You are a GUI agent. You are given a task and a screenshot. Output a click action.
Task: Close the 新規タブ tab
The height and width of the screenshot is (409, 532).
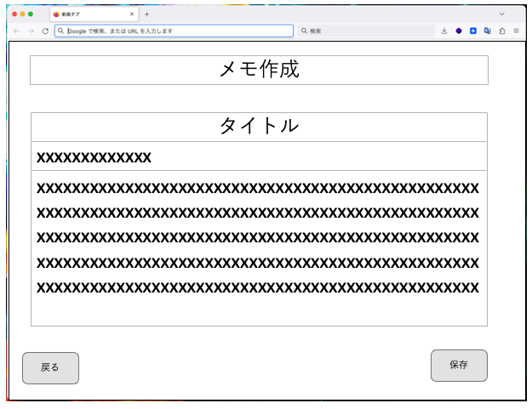click(x=132, y=14)
